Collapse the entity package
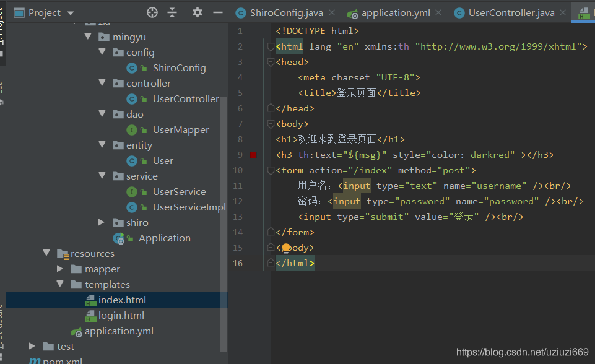Screen dimensions: 595x364 (102, 144)
